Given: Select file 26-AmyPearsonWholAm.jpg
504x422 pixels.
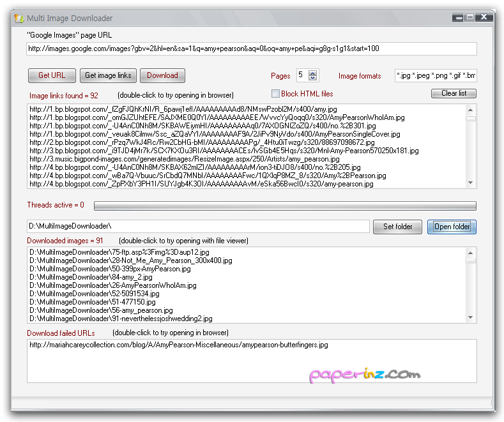Looking at the screenshot, I should 113,285.
